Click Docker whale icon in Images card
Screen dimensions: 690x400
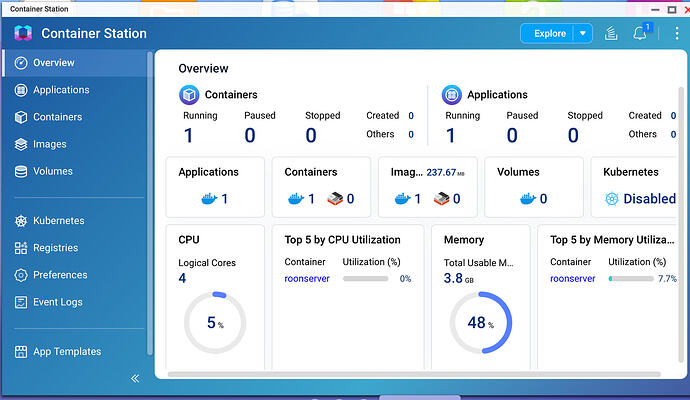click(403, 199)
